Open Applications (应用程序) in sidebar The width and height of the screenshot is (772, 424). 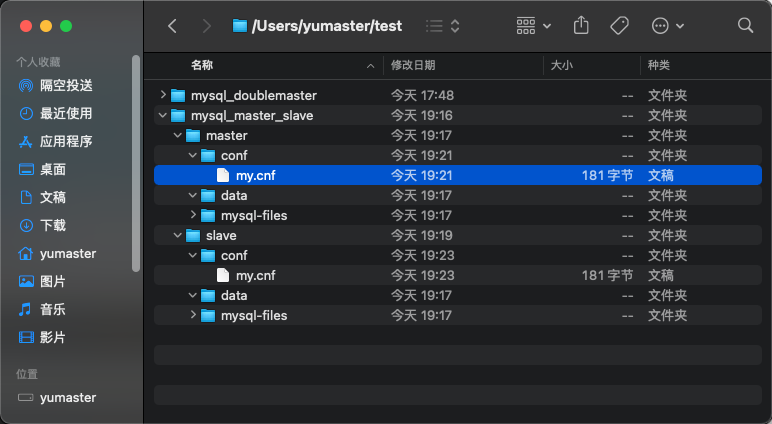[x=66, y=142]
